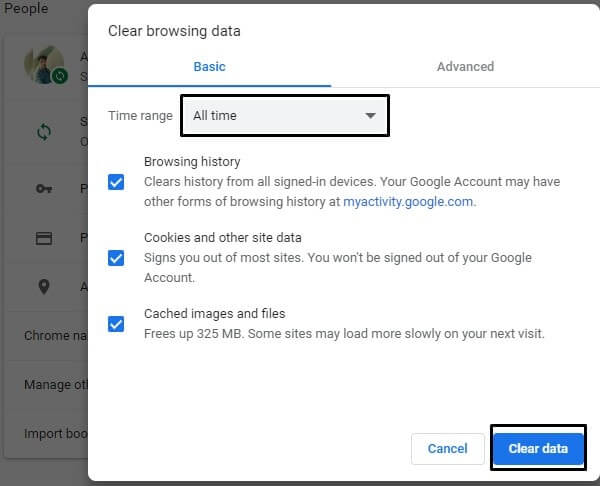
Task: Click the passwords key icon
Action: point(44,188)
